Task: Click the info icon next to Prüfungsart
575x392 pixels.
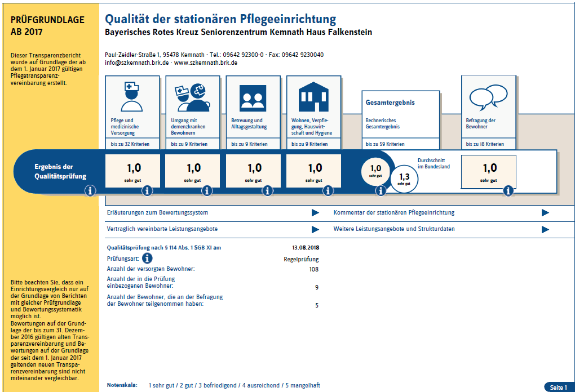Action: (x=147, y=259)
